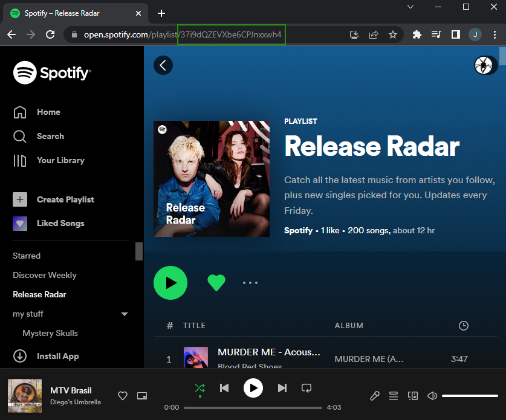Open the play queue
The width and height of the screenshot is (506, 420).
coord(394,396)
